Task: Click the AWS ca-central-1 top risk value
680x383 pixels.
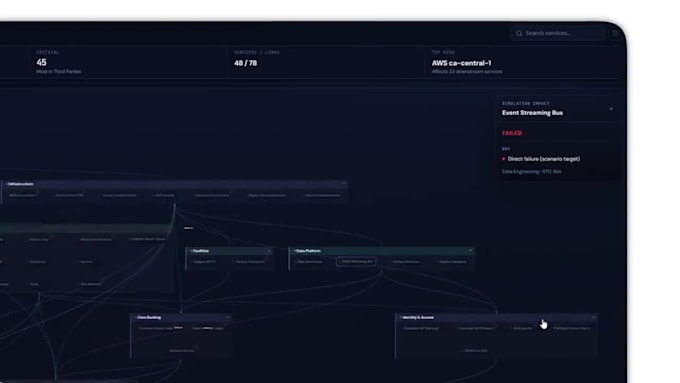Action: 461,63
